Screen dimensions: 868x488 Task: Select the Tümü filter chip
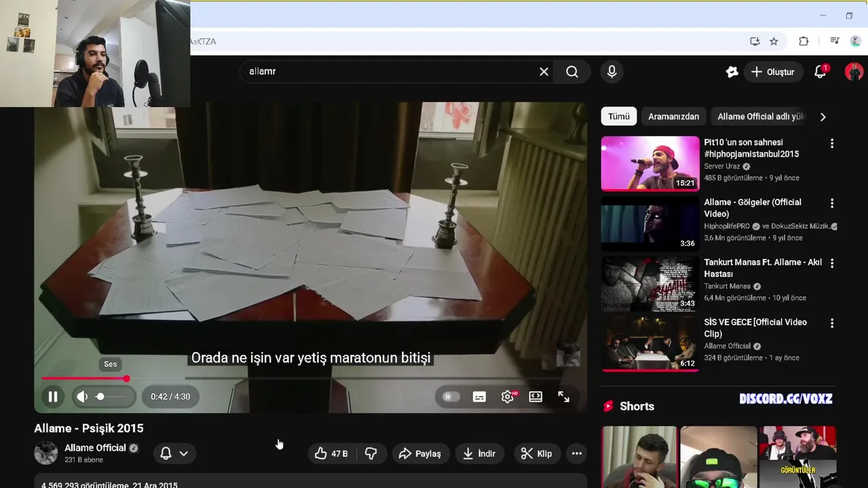click(x=618, y=117)
